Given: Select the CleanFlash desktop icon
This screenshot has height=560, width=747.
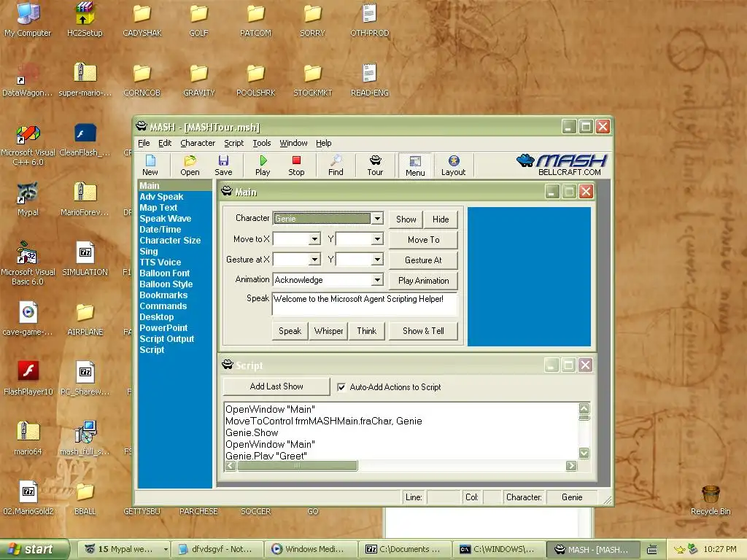Looking at the screenshot, I should pyautogui.click(x=85, y=139).
